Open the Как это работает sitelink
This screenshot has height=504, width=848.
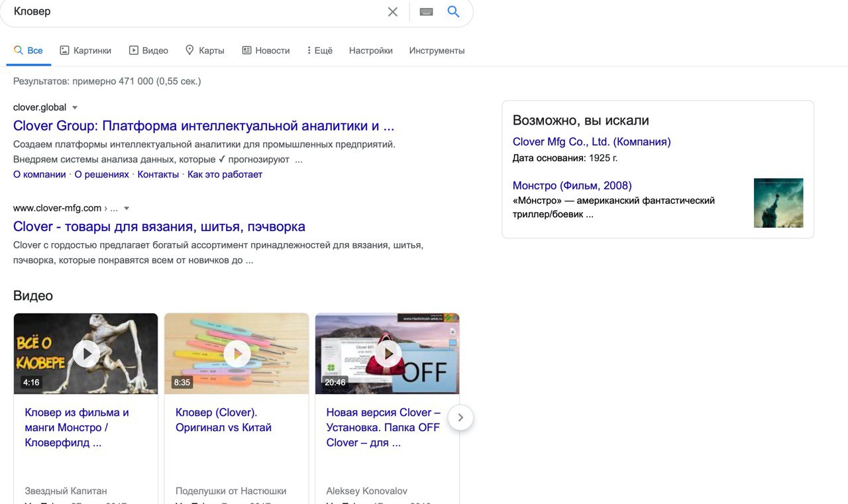click(x=225, y=174)
